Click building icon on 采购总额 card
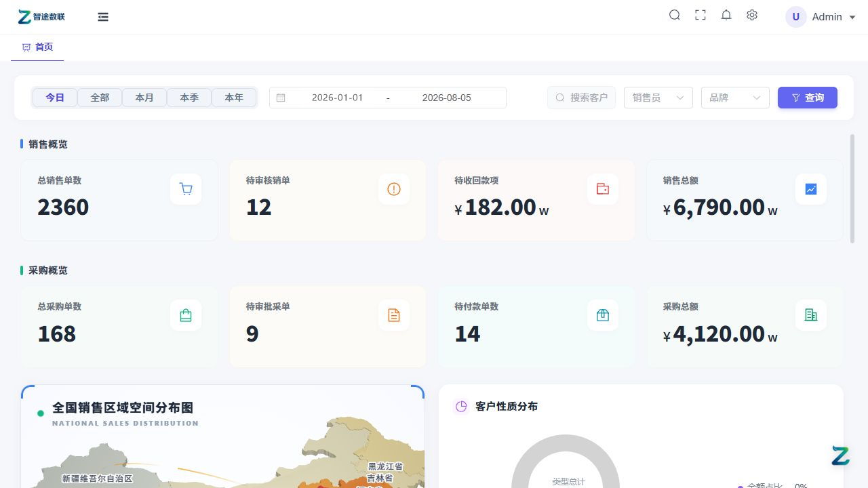Image resolution: width=868 pixels, height=488 pixels. point(811,315)
